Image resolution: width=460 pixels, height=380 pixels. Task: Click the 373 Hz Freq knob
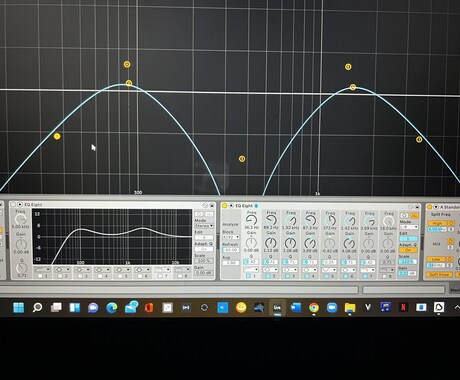tap(330, 220)
